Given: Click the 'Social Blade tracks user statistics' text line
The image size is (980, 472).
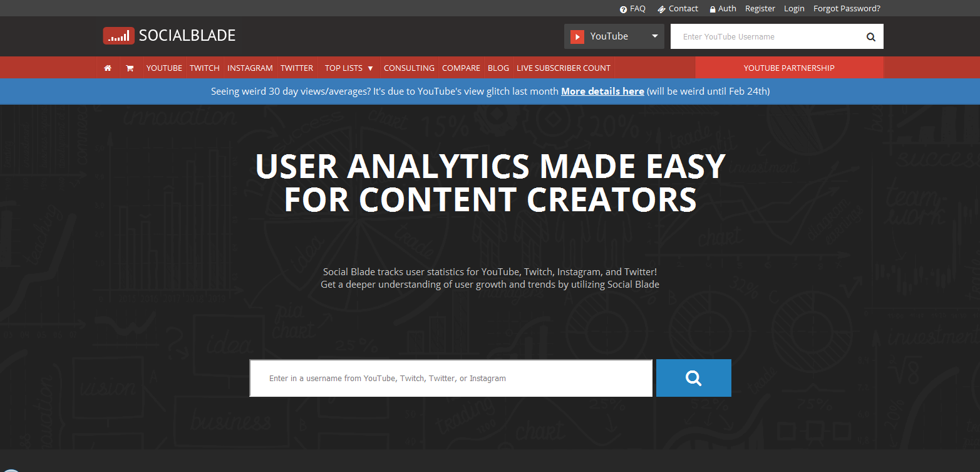Looking at the screenshot, I should pos(490,272).
